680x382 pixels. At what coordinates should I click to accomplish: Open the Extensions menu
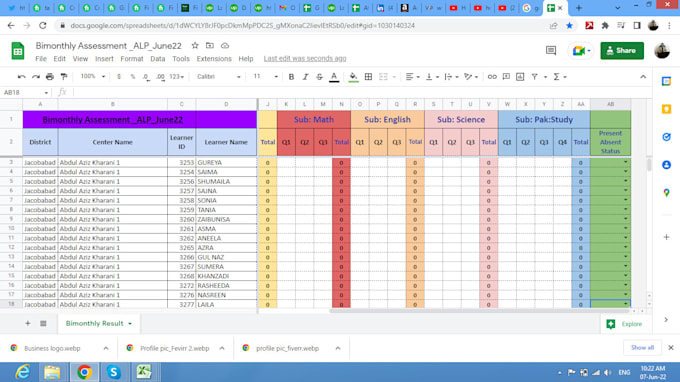(214, 59)
